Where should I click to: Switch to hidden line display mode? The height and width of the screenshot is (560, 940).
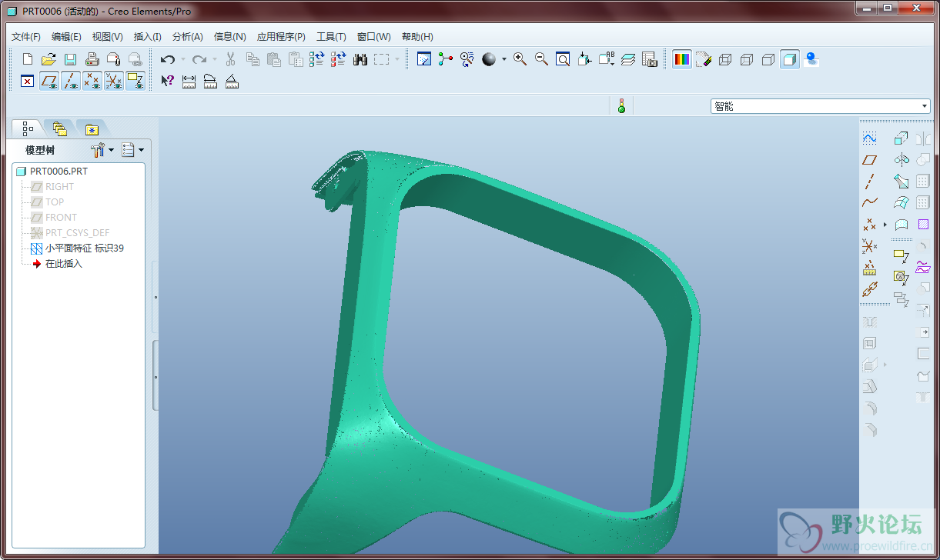pos(746,59)
